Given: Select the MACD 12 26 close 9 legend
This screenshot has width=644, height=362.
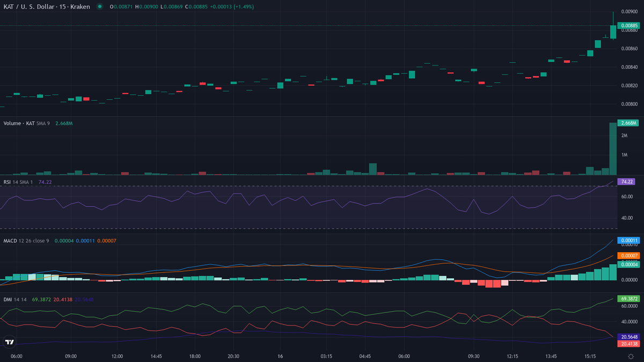Looking at the screenshot, I should (26, 240).
